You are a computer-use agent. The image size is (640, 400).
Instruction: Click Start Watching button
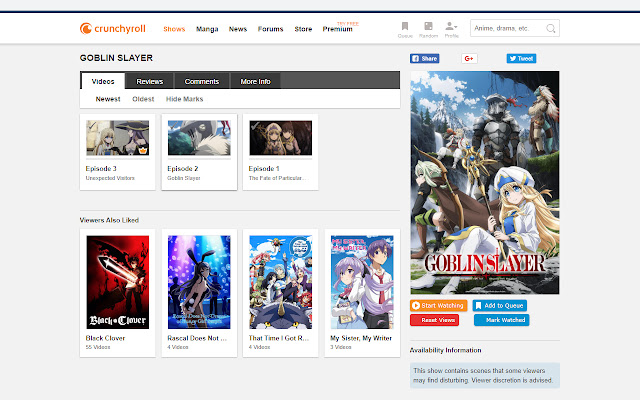point(438,305)
